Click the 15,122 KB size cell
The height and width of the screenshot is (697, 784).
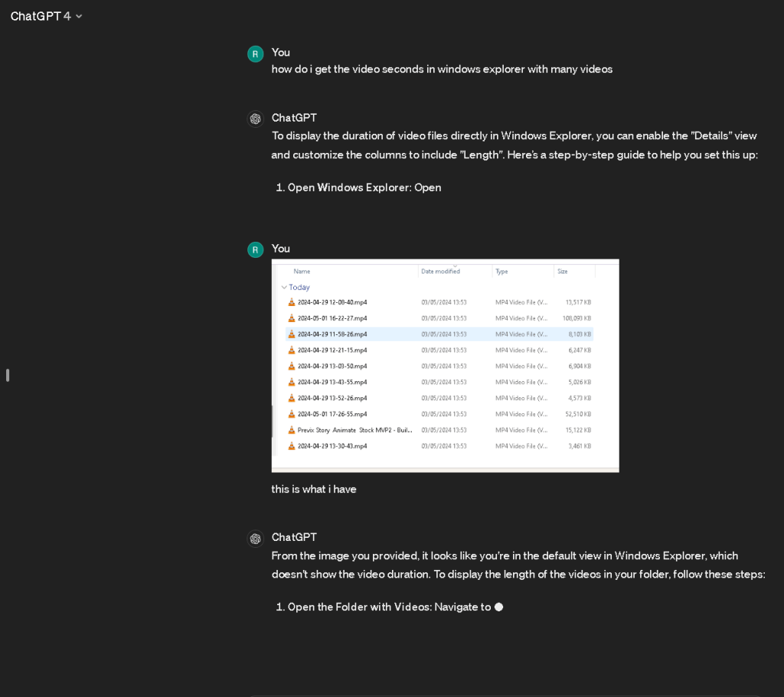click(578, 430)
